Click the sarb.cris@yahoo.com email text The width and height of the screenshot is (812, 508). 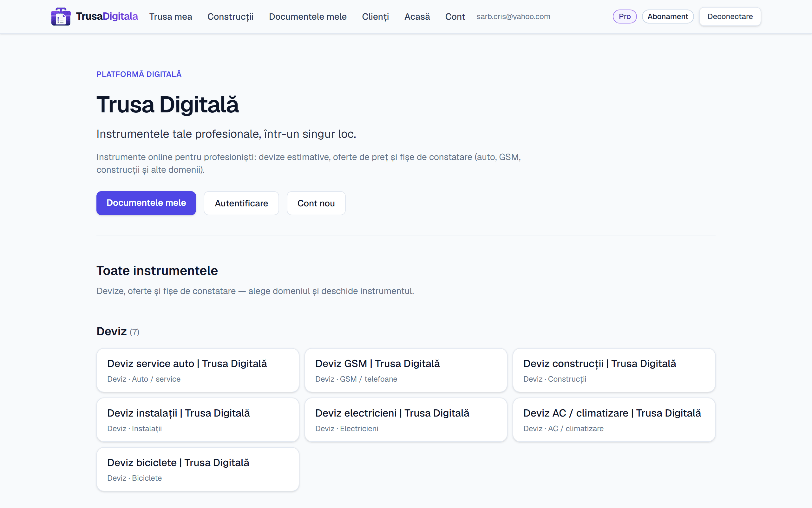click(514, 17)
